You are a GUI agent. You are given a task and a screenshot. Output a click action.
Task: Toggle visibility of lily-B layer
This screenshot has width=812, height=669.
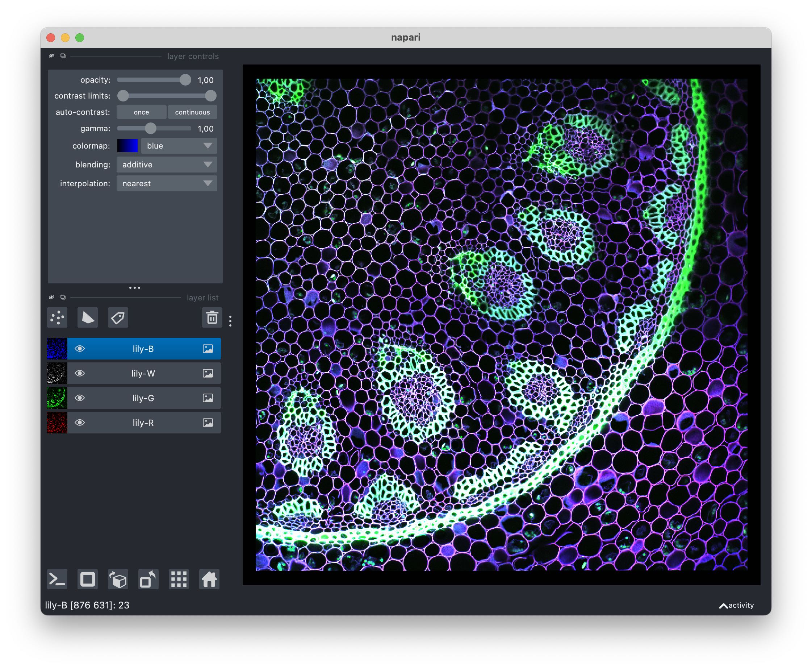pos(80,349)
